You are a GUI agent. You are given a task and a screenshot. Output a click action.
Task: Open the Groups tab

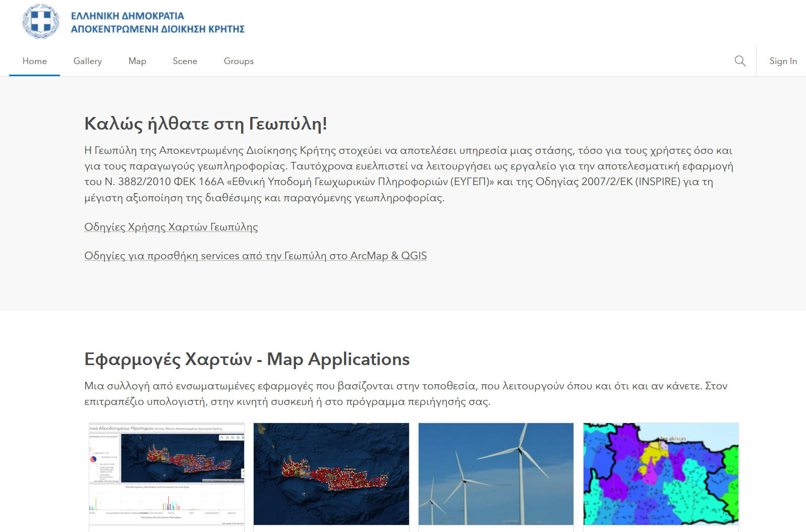(239, 61)
